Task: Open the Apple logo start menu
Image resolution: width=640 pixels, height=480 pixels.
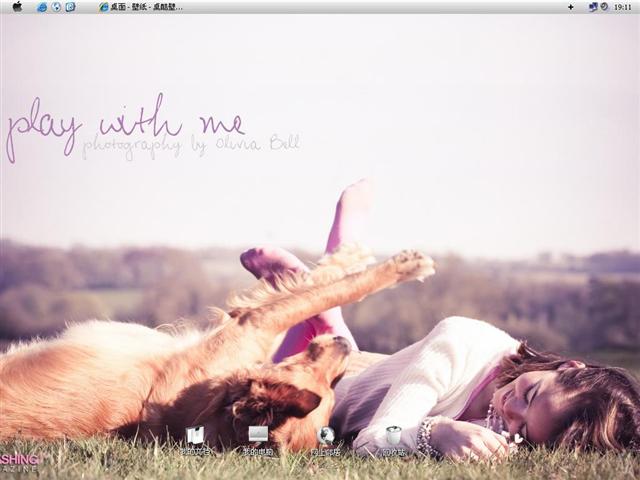Action: point(17,7)
